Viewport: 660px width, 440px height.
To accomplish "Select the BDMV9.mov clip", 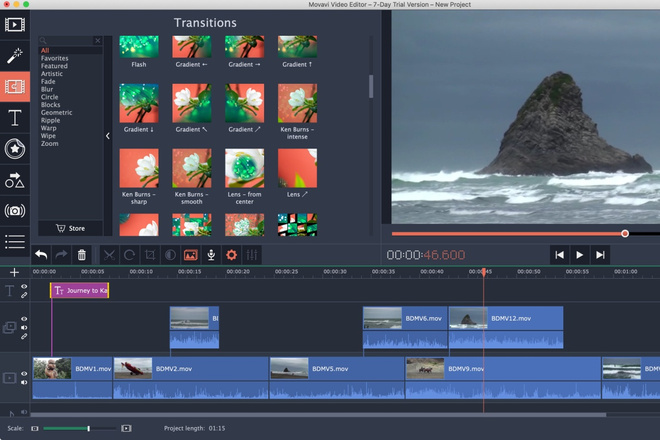I will pos(503,378).
